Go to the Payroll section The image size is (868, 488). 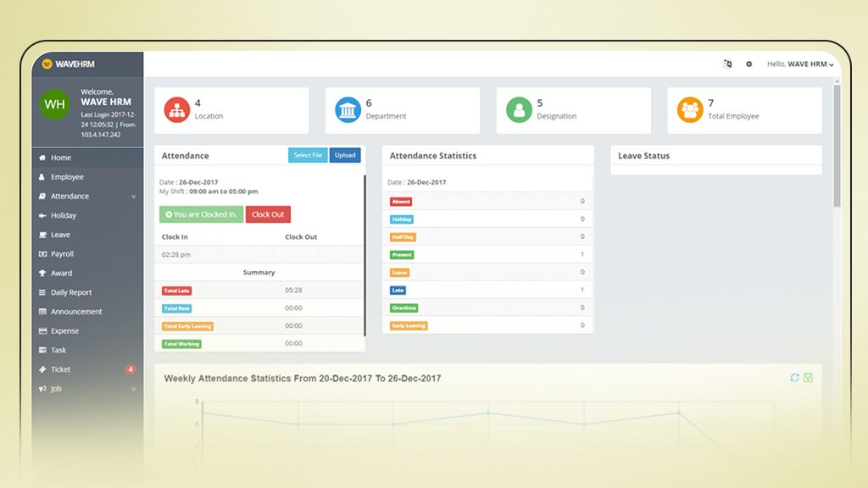click(x=62, y=254)
